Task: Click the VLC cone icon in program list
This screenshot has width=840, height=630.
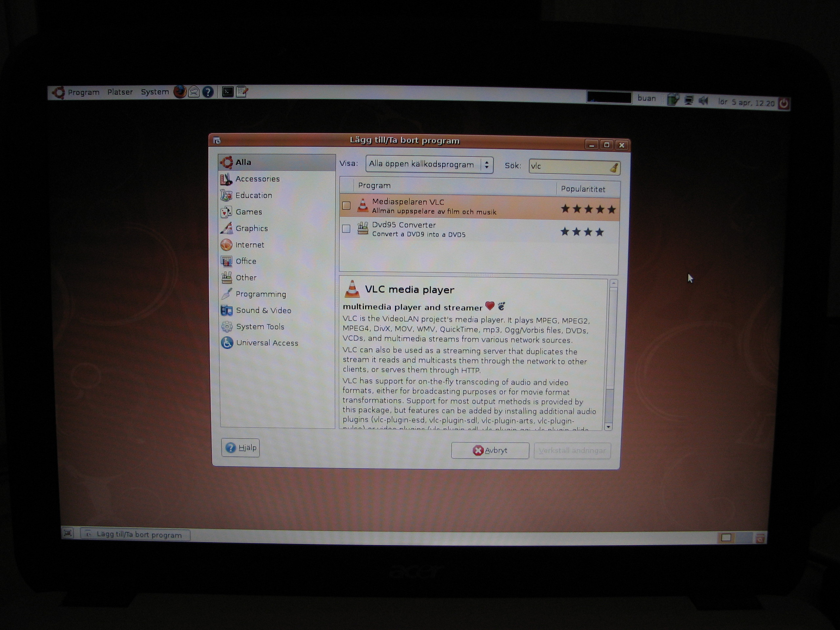Action: (x=363, y=205)
